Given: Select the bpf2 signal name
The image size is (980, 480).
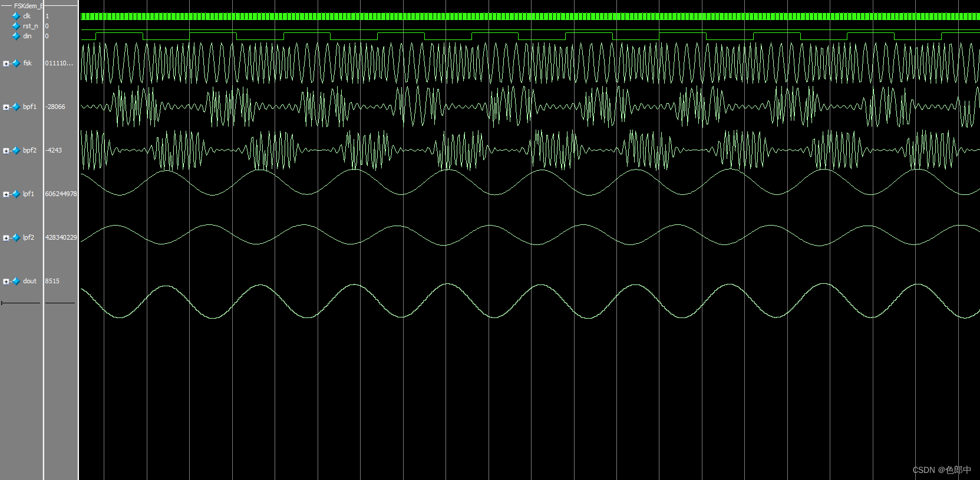Looking at the screenshot, I should tap(29, 150).
